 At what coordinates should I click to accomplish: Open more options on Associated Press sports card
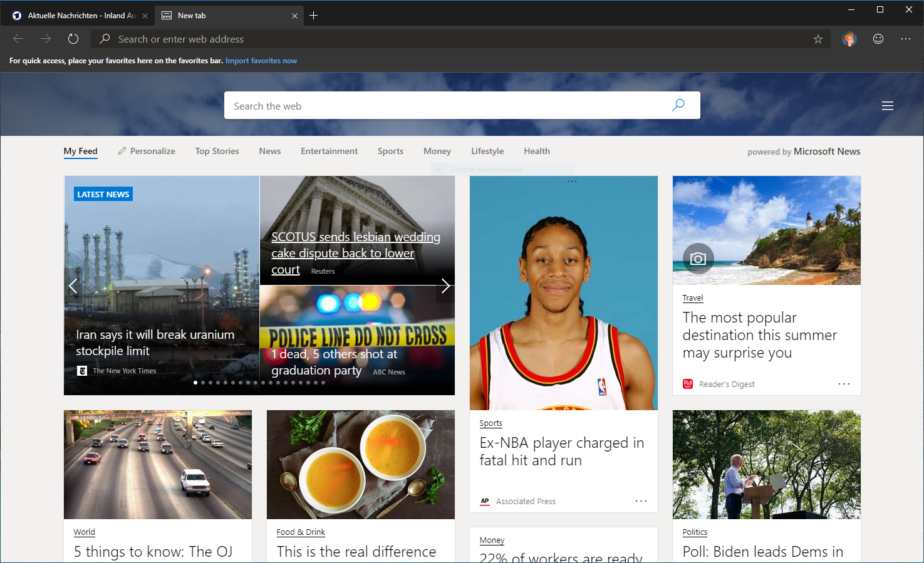point(641,501)
